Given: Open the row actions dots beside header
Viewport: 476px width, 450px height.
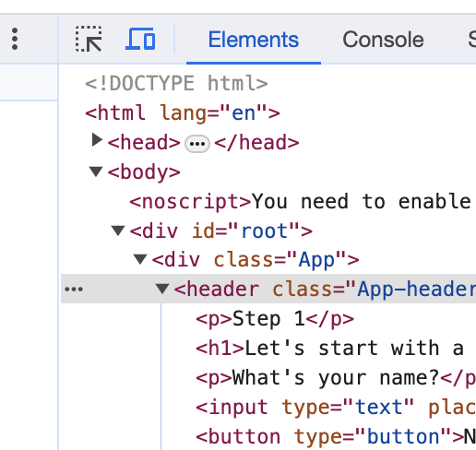Looking at the screenshot, I should tap(74, 289).
